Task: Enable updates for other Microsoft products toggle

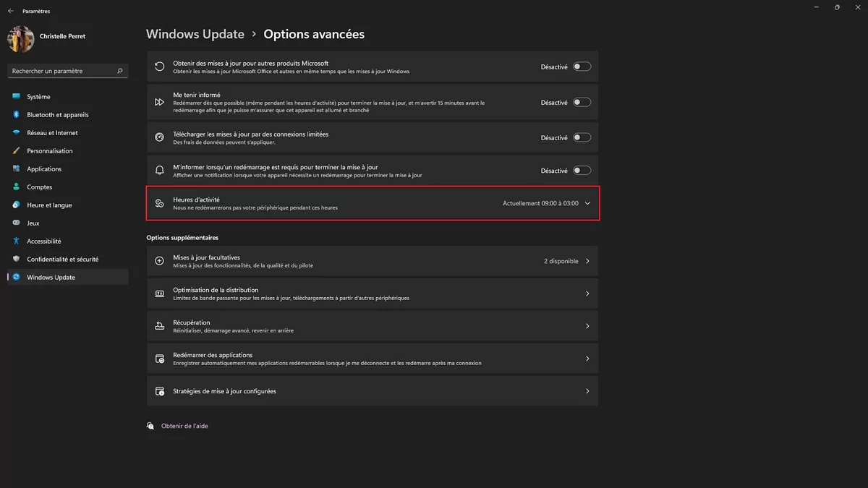Action: click(x=582, y=67)
